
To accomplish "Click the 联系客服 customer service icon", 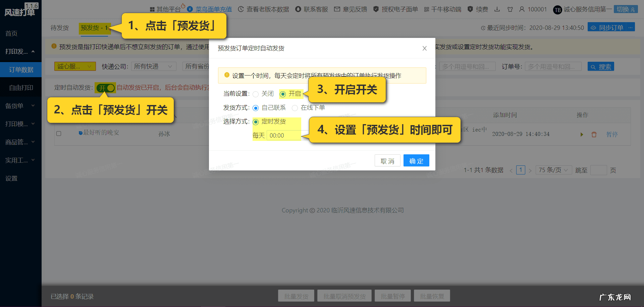I will coord(298,9).
